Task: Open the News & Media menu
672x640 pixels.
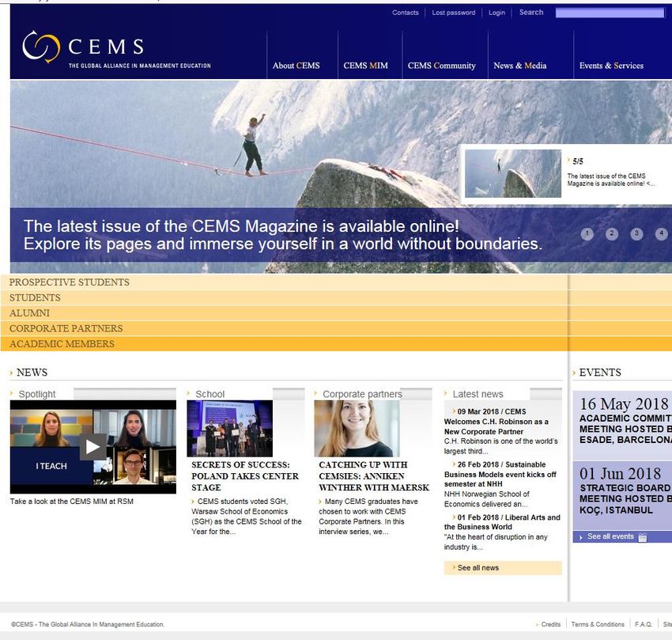Action: click(x=520, y=66)
